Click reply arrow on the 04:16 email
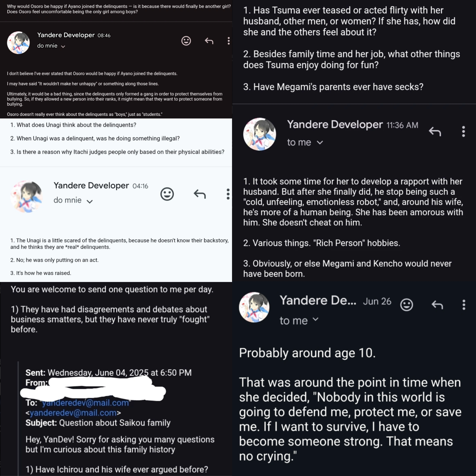 click(200, 194)
